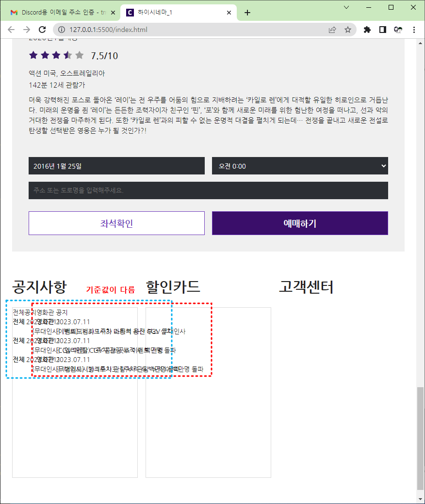Click 142분 12세 관람가 text
The image size is (425, 504).
(x=57, y=85)
